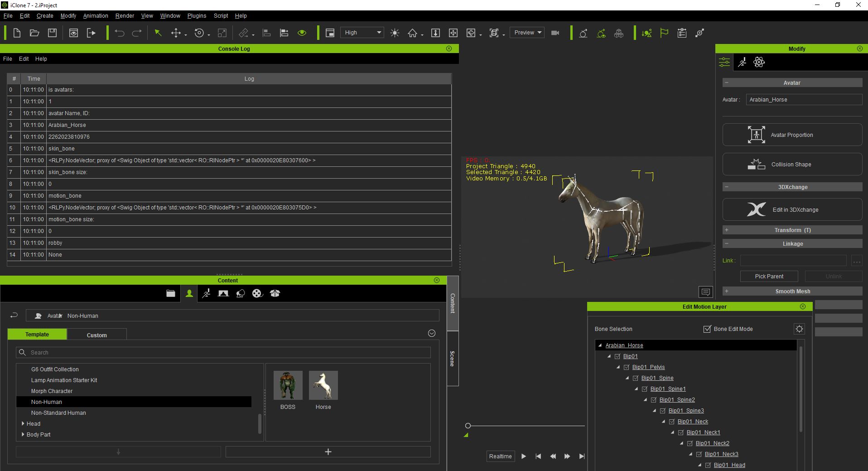
Task: Click Edit in 3DXchange button
Action: (x=792, y=209)
